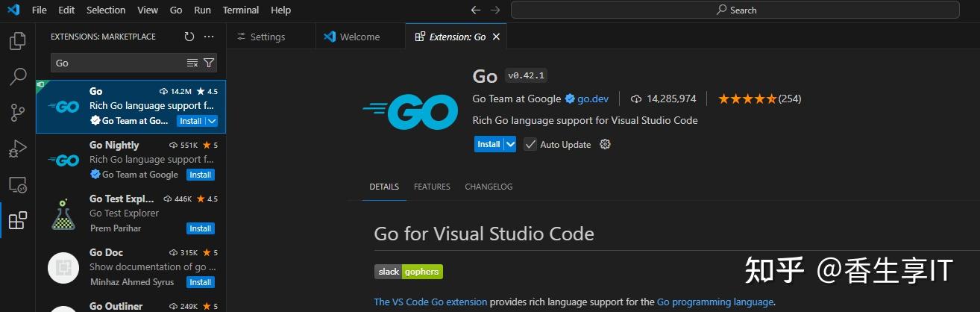Viewport: 980px width, 312px height.
Task: Expand Install dropdown on Go extension page
Action: coord(510,144)
